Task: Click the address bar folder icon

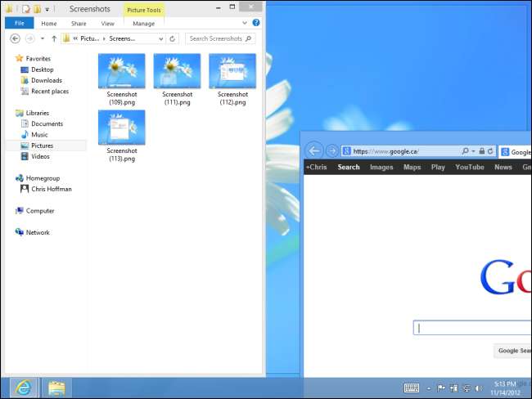Action: (x=66, y=38)
